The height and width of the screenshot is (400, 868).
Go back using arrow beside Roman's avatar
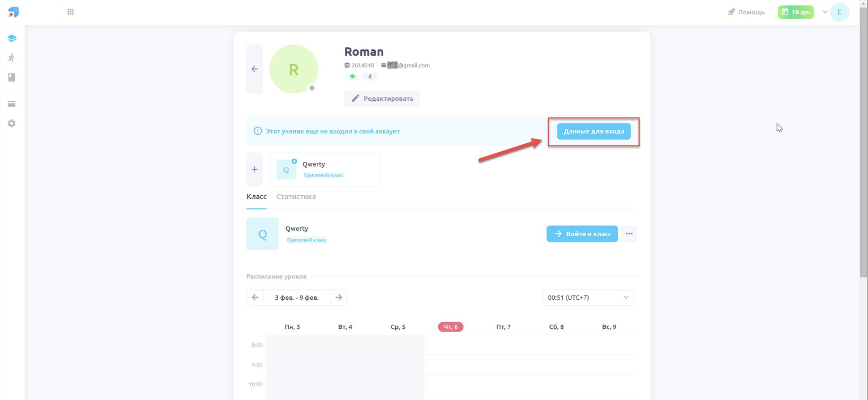254,69
